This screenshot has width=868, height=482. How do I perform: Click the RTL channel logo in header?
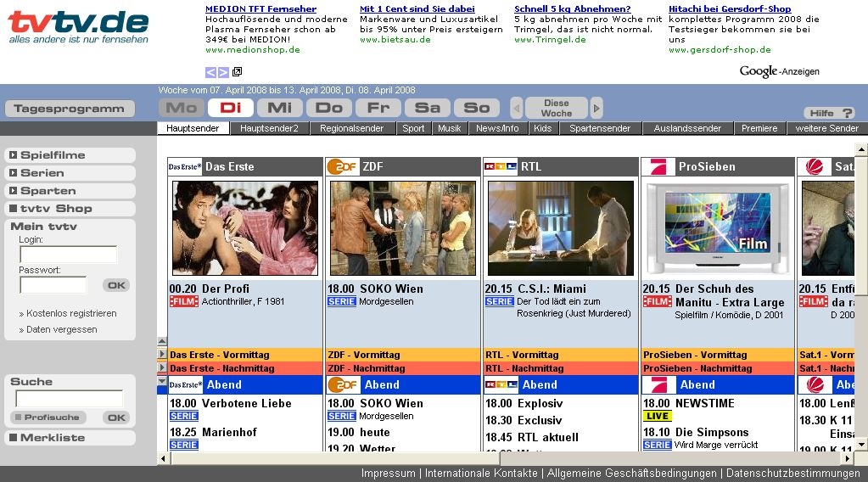coord(501,166)
